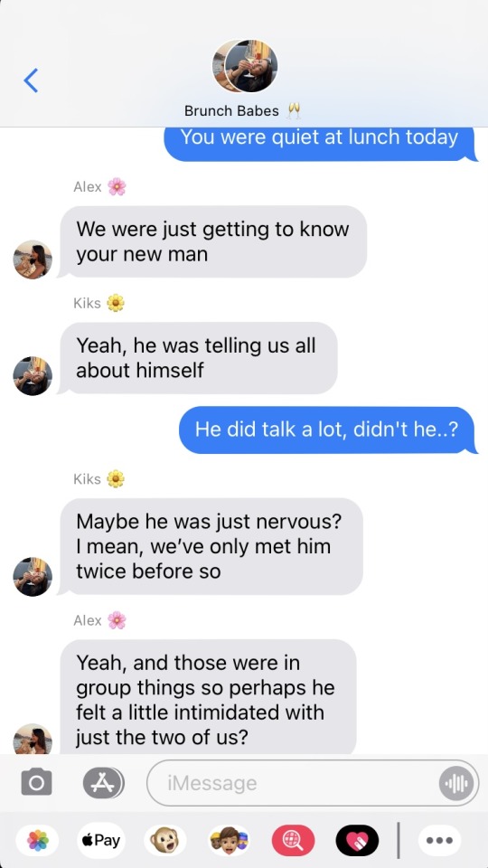The height and width of the screenshot is (868, 488).
Task: Open the Photos app in app strip
Action: (x=38, y=840)
